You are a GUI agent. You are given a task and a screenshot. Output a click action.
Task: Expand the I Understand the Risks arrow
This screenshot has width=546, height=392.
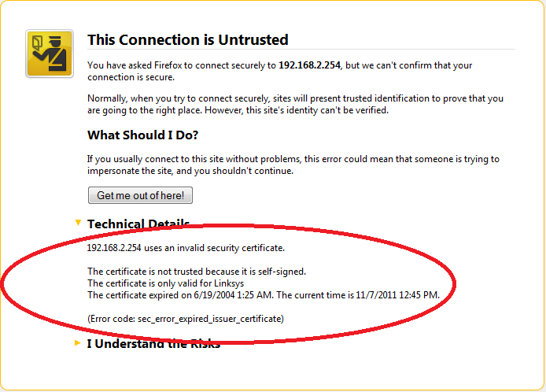pyautogui.click(x=78, y=343)
